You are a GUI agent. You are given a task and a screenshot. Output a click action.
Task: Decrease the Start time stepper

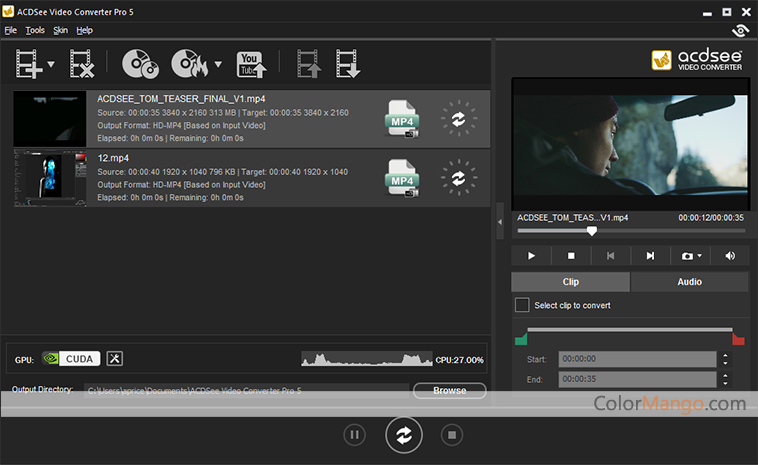point(725,363)
